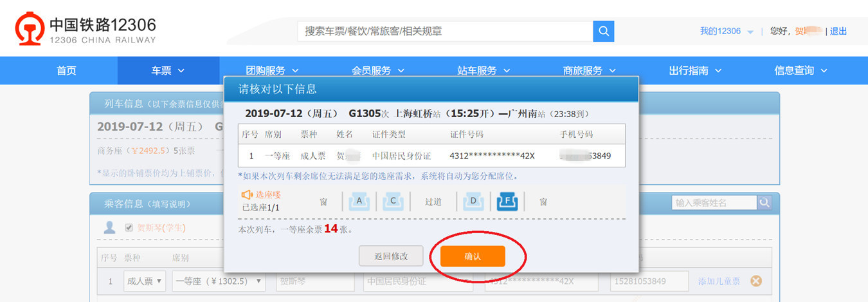The width and height of the screenshot is (868, 302).
Task: Click the 返回修改 button
Action: [391, 256]
